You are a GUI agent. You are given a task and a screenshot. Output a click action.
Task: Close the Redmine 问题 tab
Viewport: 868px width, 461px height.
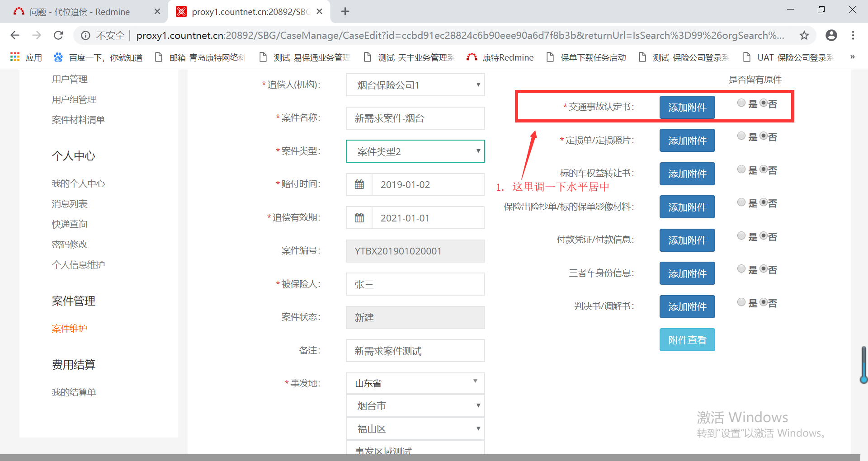click(157, 11)
